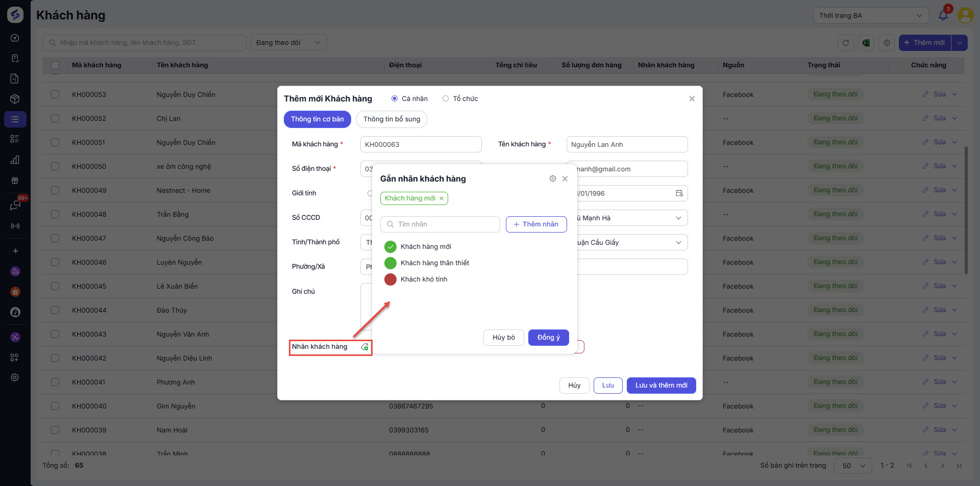Switch to Thông tin cơ bản tab
Viewport: 980px width, 486px height.
317,119
